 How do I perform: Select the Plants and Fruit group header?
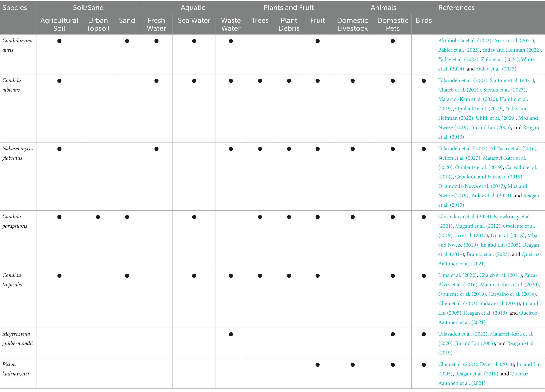click(288, 8)
